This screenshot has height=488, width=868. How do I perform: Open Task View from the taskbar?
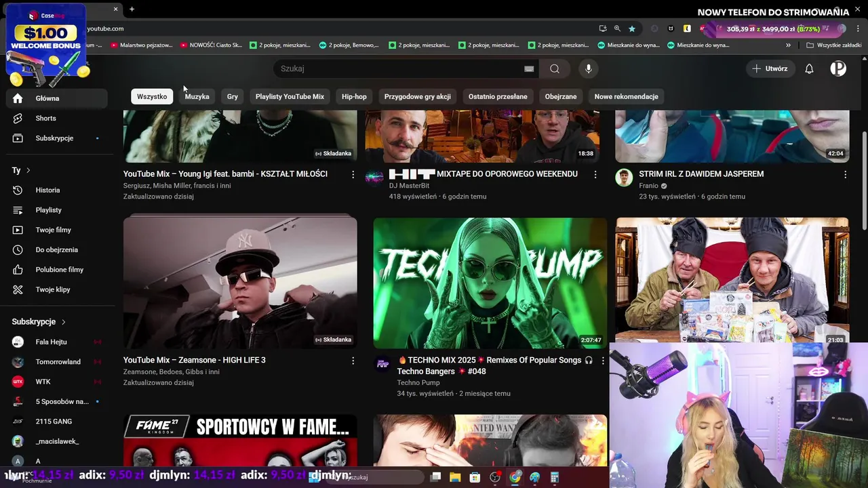point(435,477)
